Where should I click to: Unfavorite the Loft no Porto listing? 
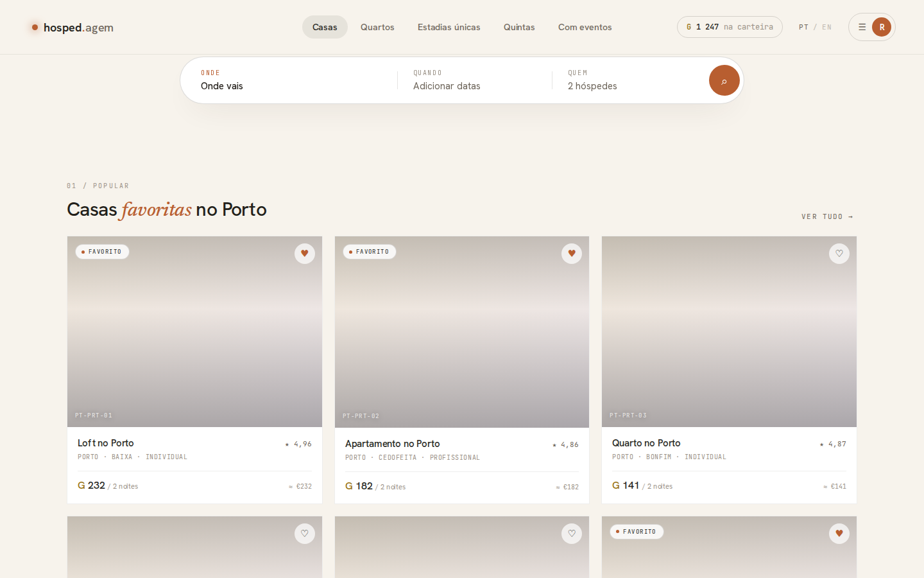tap(305, 254)
